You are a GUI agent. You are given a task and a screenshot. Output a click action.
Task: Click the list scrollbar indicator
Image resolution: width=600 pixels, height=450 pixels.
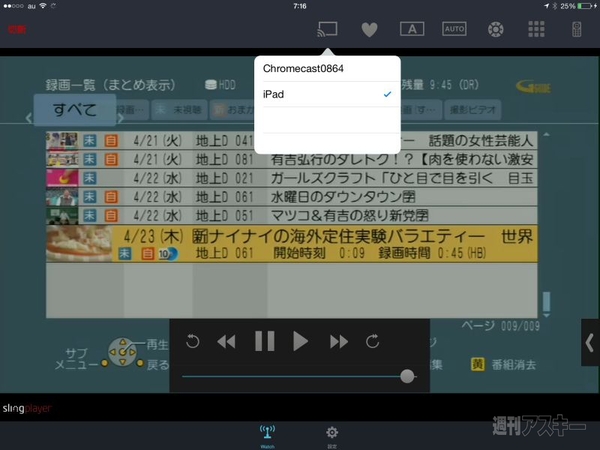(546, 302)
